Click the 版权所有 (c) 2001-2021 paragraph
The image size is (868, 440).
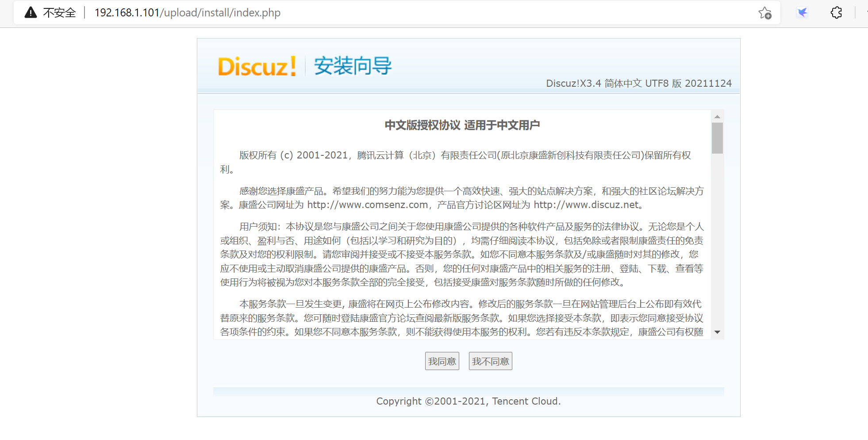(x=456, y=162)
